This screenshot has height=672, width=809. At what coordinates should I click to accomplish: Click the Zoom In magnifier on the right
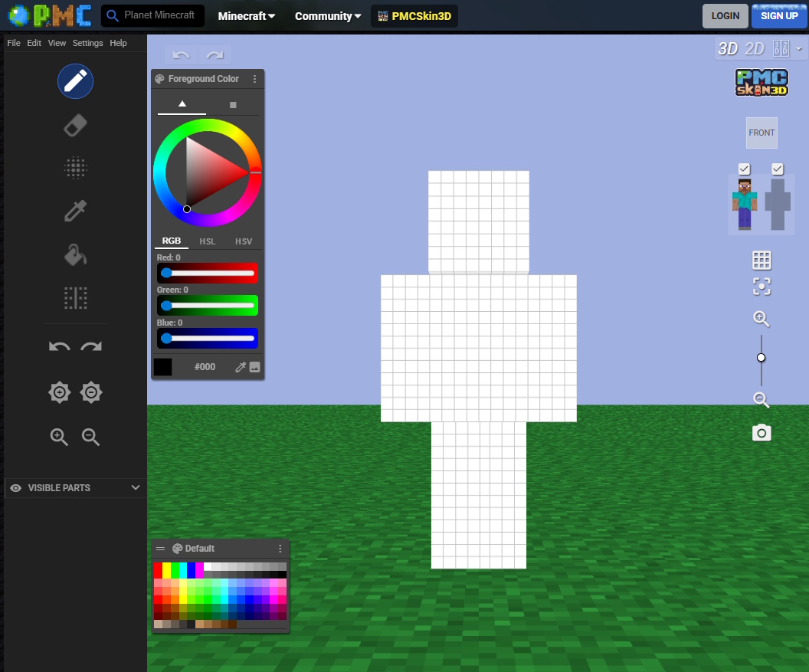[761, 318]
